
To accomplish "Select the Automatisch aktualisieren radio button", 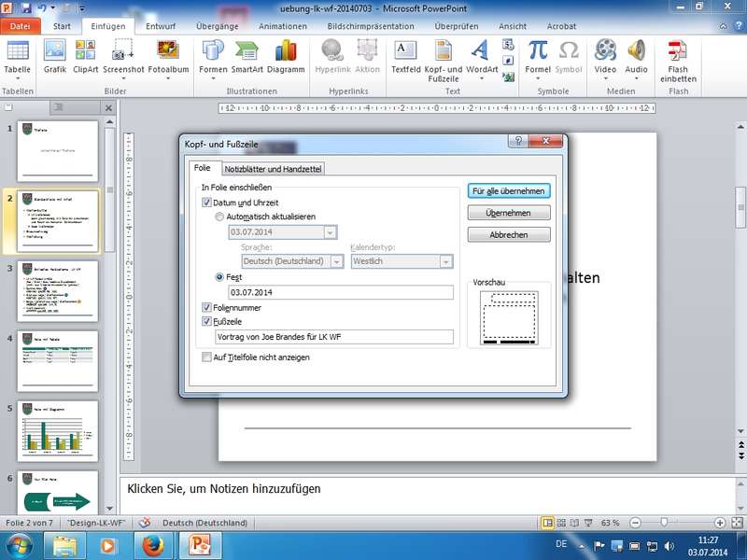I will (x=220, y=217).
